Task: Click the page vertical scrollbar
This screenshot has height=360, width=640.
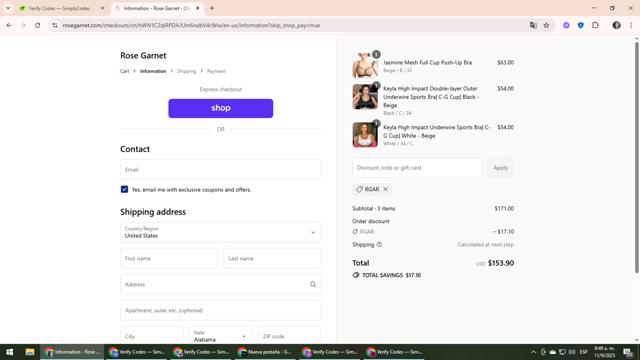Action: (636, 157)
